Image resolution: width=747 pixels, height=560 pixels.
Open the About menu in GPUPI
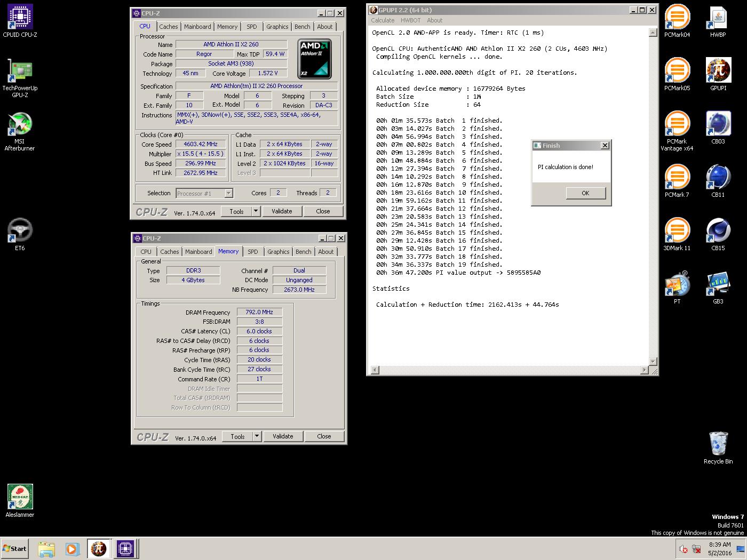(434, 20)
